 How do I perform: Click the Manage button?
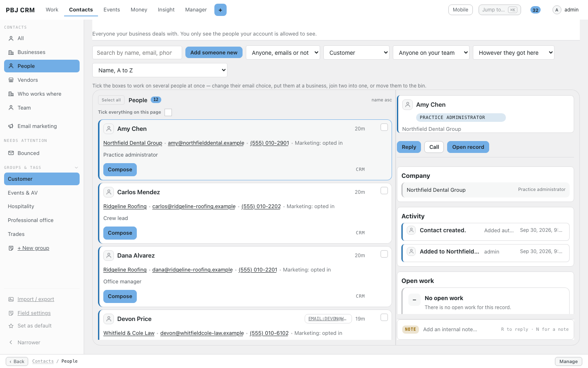click(x=568, y=361)
